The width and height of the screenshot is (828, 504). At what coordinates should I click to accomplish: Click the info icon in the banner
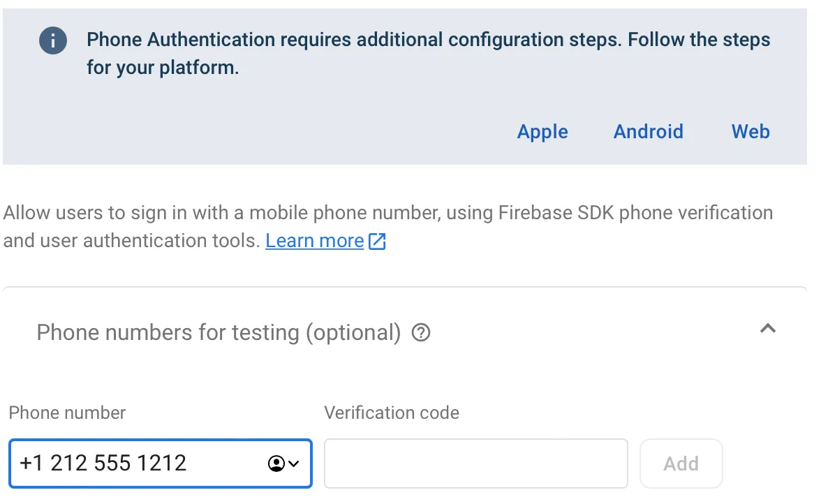click(x=53, y=41)
